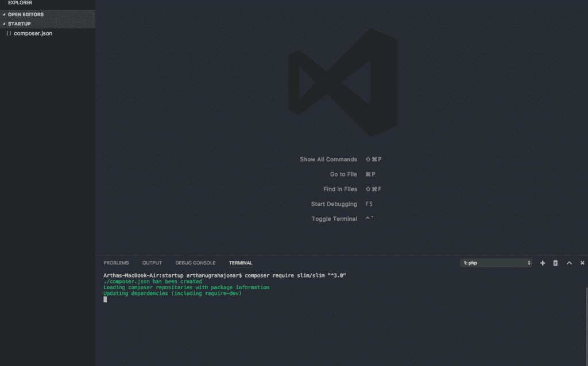Kill the terminal using trash icon

555,263
